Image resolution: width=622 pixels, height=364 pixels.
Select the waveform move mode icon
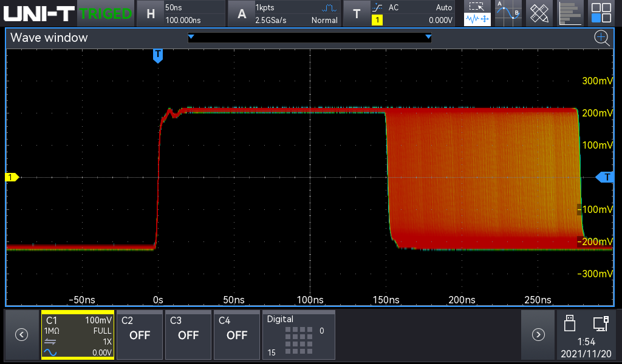click(x=477, y=19)
